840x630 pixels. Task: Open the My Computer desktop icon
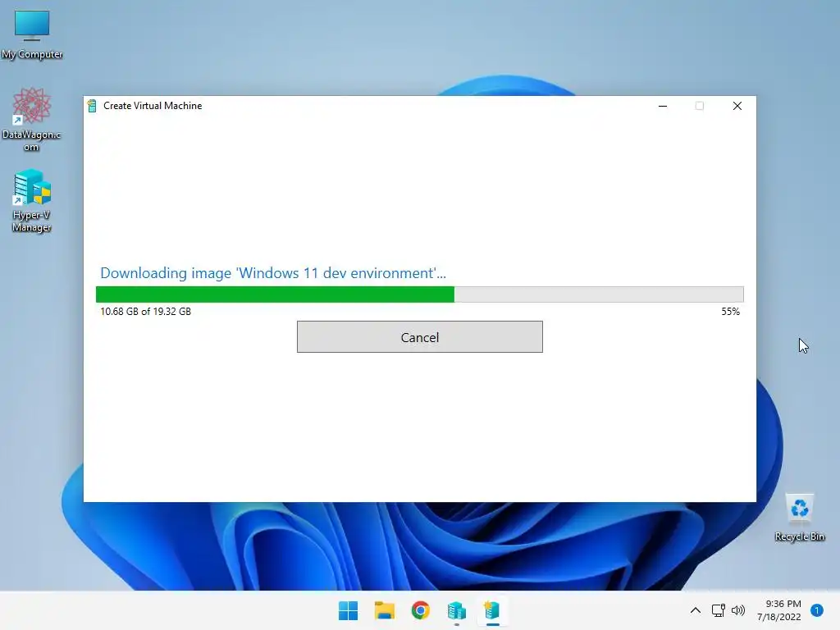tap(32, 34)
